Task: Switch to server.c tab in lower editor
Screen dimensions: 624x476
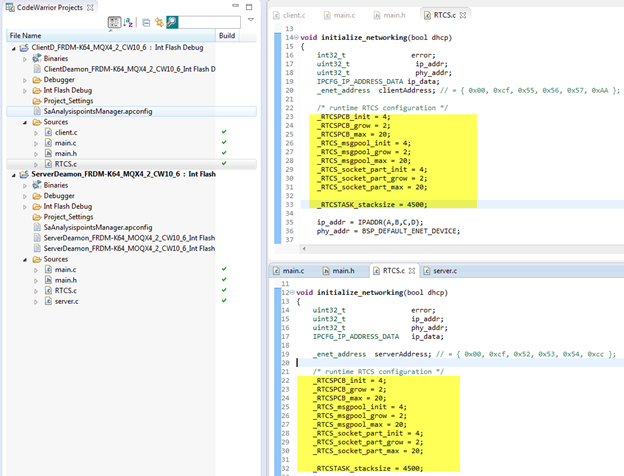Action: click(x=440, y=271)
